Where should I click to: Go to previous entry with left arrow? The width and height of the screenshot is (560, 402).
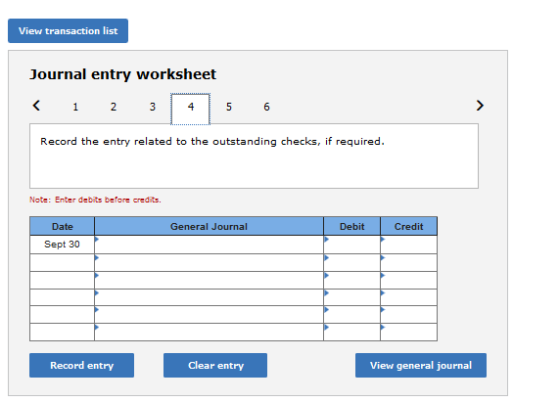(x=36, y=106)
